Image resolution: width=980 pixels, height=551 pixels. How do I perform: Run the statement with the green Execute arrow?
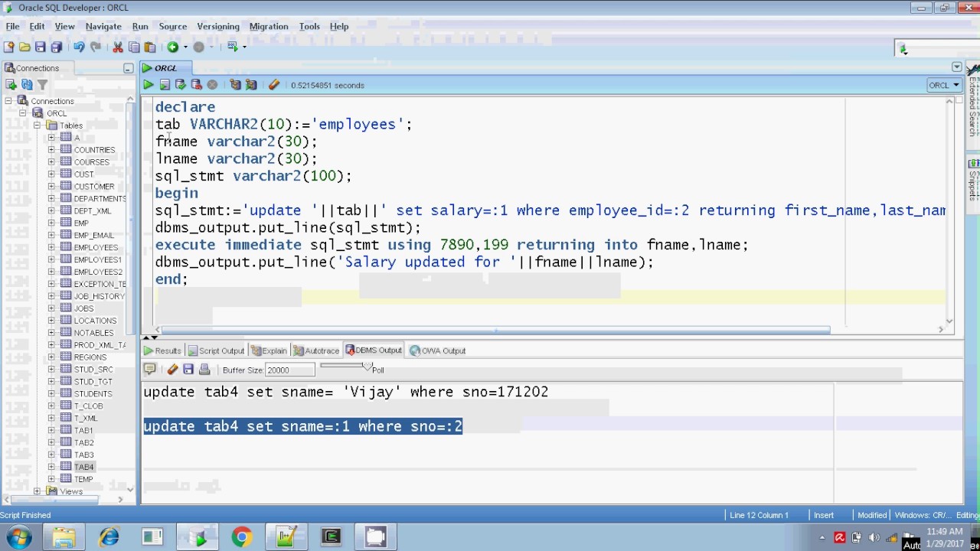(149, 85)
